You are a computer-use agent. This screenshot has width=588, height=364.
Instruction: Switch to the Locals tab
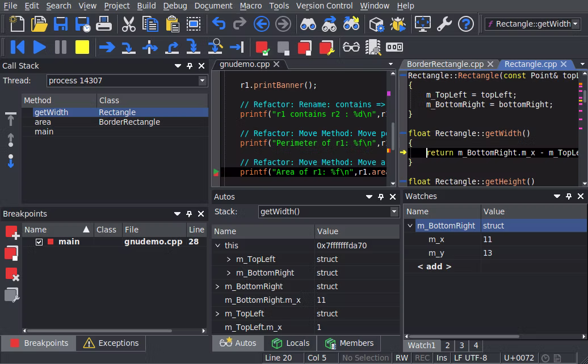(291, 343)
